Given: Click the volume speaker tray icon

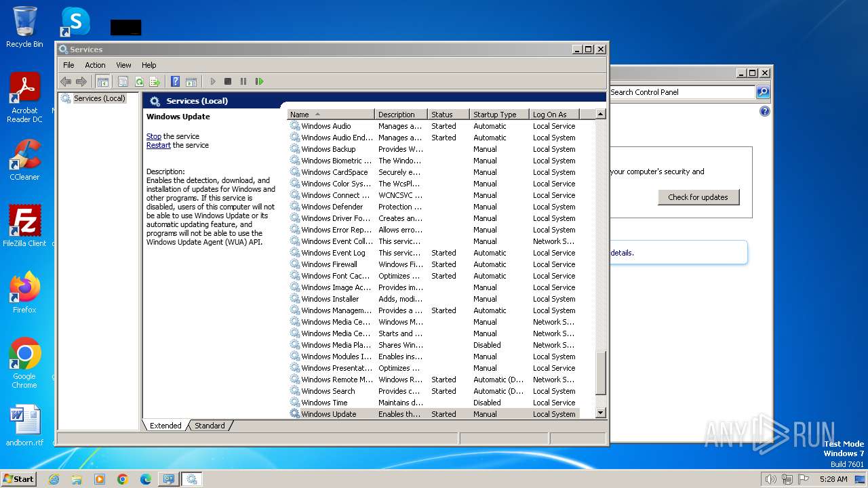Looking at the screenshot, I should click(x=770, y=479).
